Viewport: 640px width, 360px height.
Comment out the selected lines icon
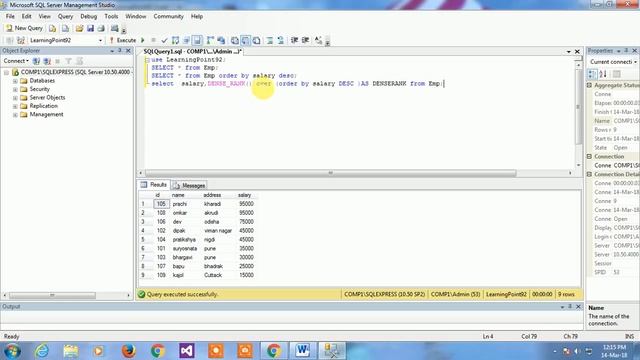click(x=270, y=40)
